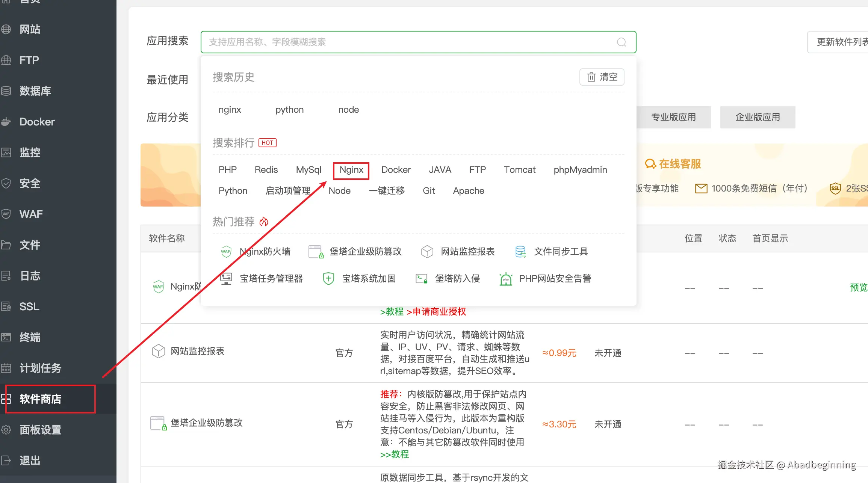The height and width of the screenshot is (483, 868).
Task: Switch to the 专业版应用 category tab
Action: click(673, 117)
